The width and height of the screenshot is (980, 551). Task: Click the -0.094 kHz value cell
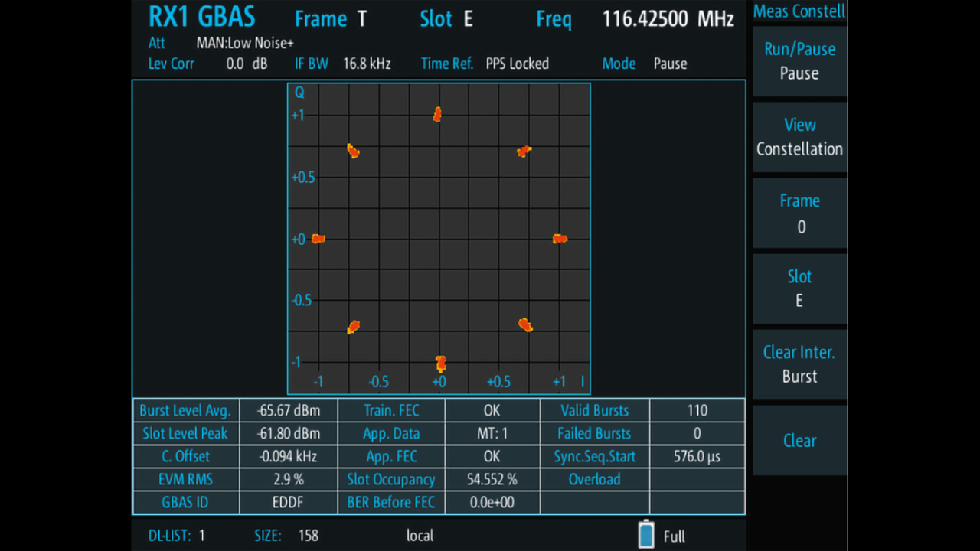click(x=289, y=456)
